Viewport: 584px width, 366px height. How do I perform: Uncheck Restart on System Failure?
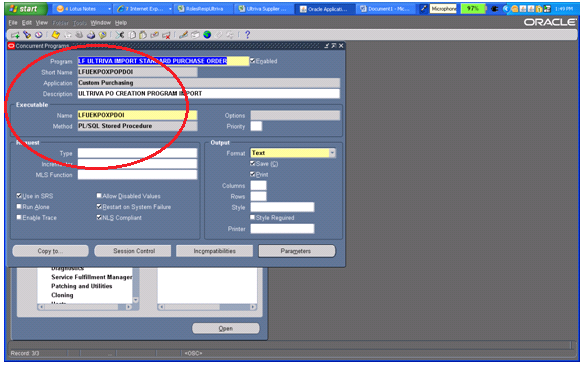[99, 206]
